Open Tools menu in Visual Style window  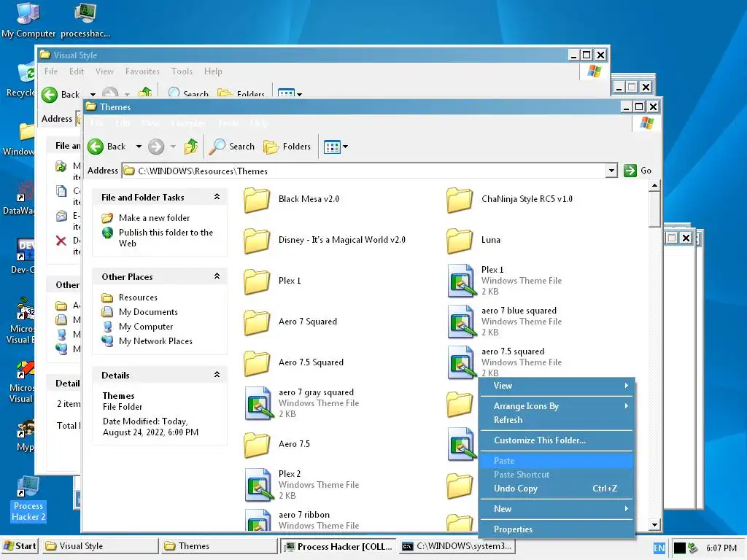click(182, 71)
